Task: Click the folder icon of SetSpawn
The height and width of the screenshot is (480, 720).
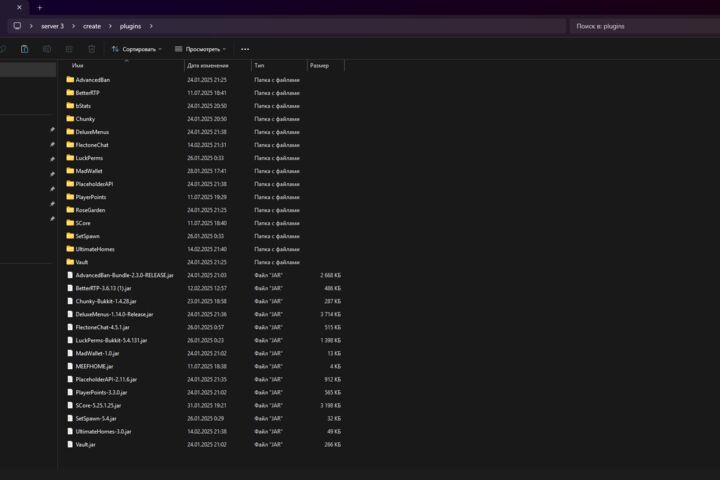Action: tap(70, 236)
